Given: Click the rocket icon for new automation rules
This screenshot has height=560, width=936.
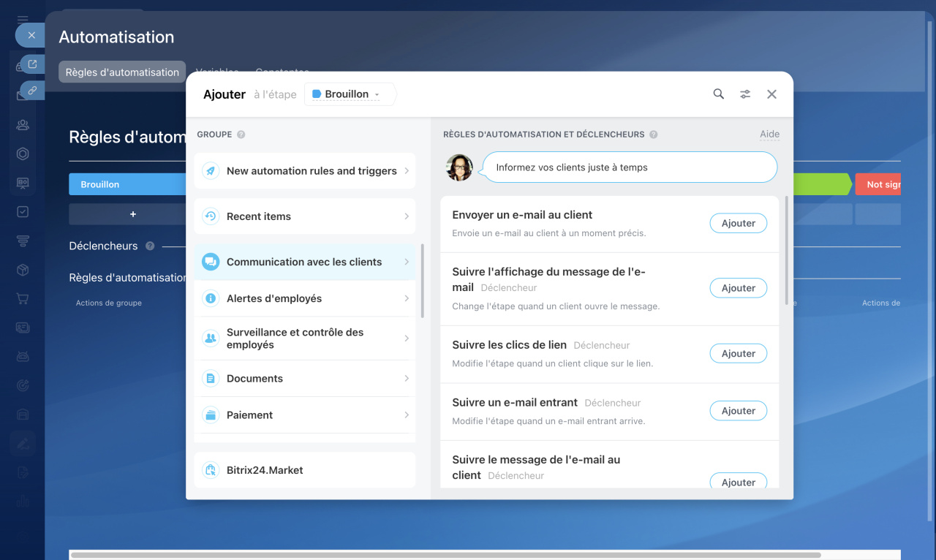Looking at the screenshot, I should [211, 171].
